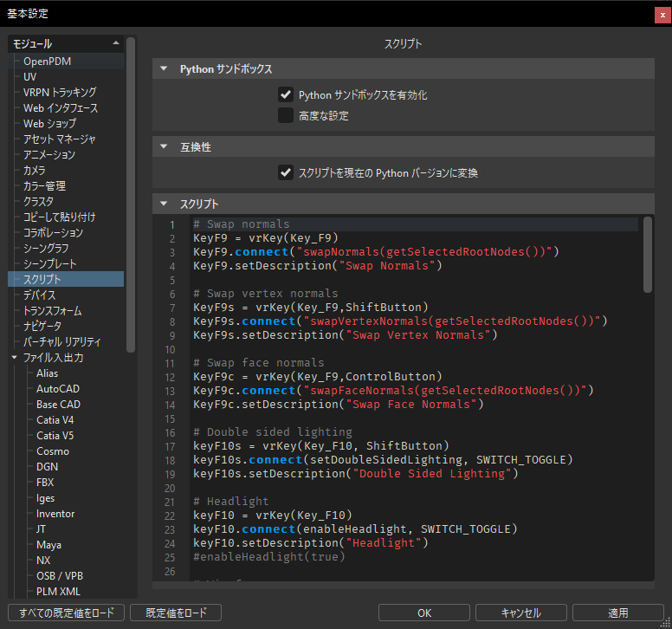The height and width of the screenshot is (629, 672).
Task: Collapse the スクリプト code section
Action: coord(164,204)
